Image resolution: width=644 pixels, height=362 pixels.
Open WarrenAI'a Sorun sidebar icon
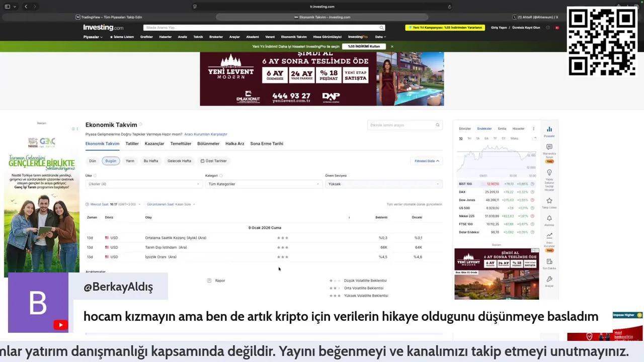(x=549, y=147)
